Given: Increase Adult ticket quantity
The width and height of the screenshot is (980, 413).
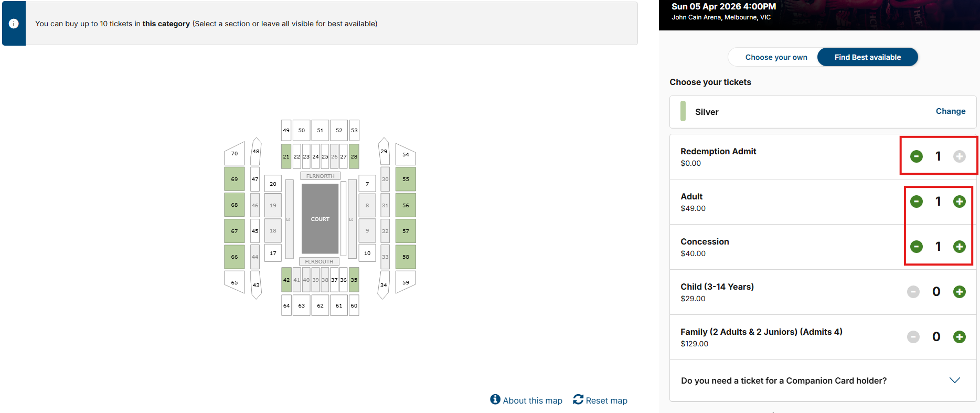Looking at the screenshot, I should (959, 202).
